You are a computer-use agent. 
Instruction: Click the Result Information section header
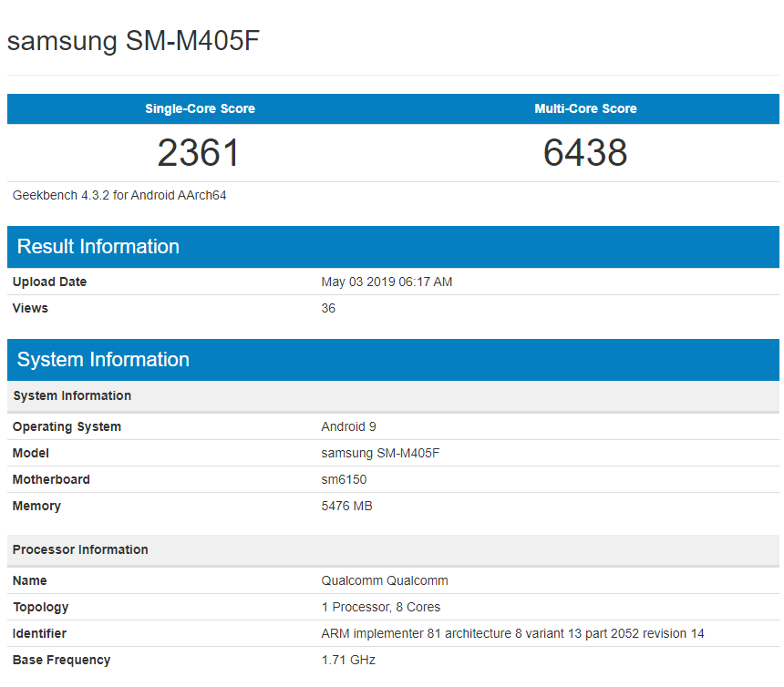pos(98,247)
